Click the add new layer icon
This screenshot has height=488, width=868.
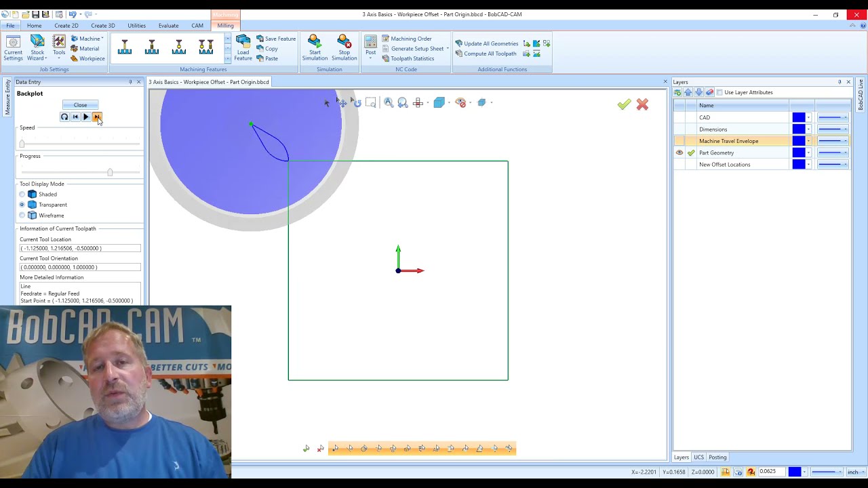click(x=677, y=92)
